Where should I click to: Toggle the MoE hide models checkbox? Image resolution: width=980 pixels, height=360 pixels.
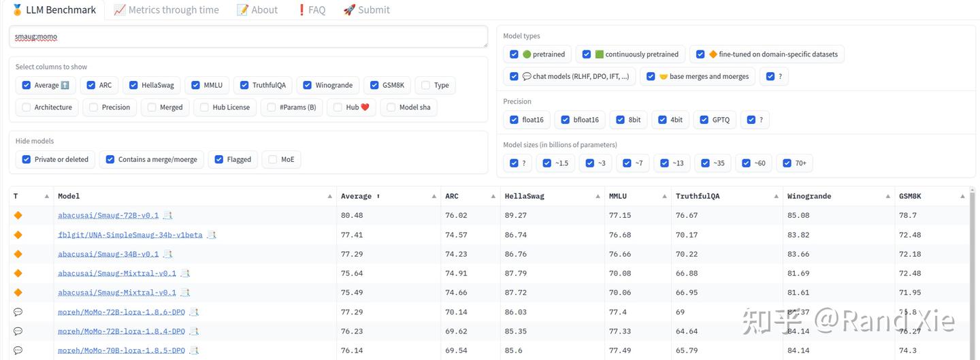pyautogui.click(x=273, y=159)
